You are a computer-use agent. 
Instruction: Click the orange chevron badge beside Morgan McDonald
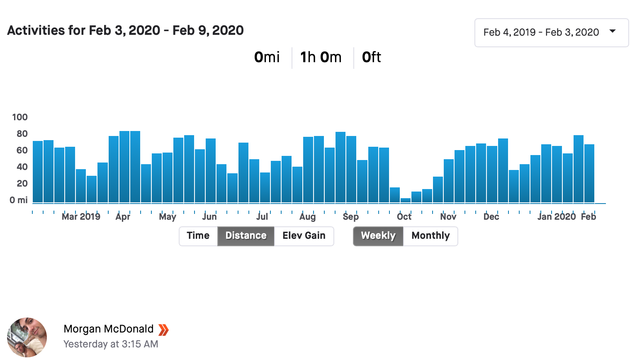point(163,330)
